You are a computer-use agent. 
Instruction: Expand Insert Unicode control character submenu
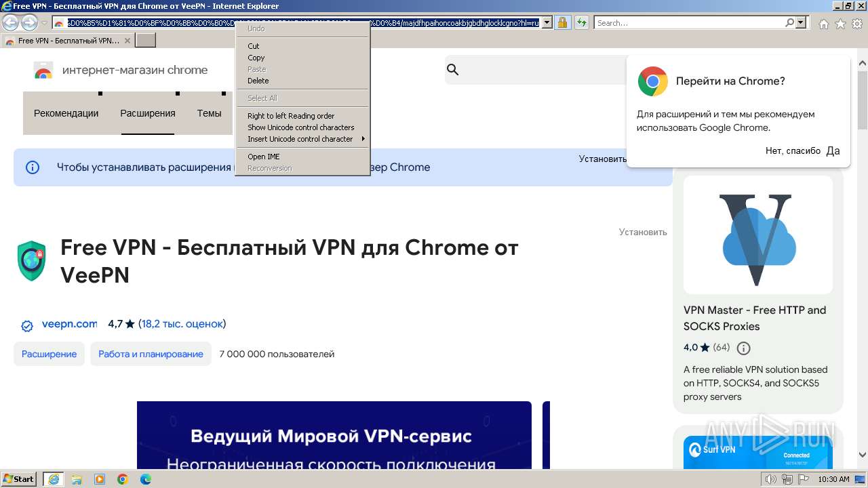(302, 139)
